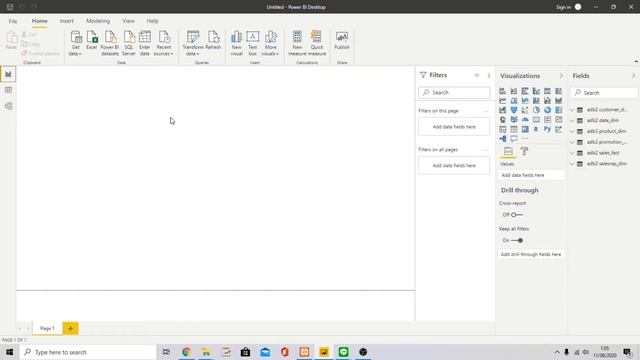Open the Help ribbon tab
Screen dimensions: 640x360
pyautogui.click(x=152, y=21)
